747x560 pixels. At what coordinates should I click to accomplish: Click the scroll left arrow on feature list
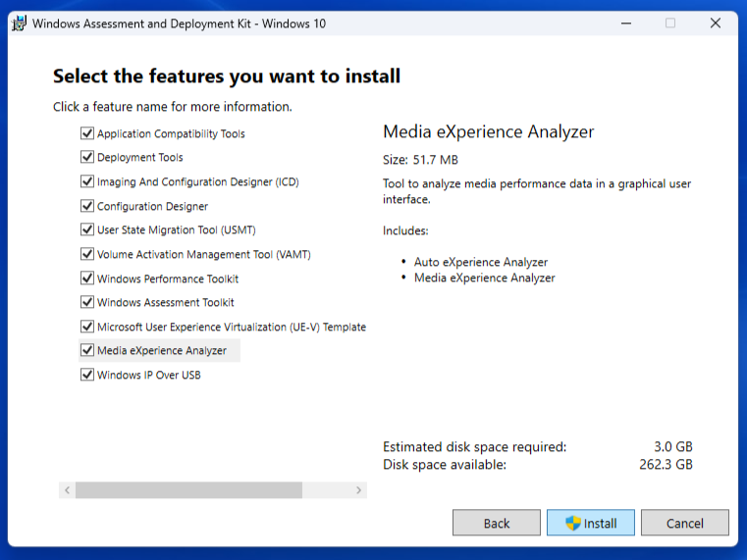click(x=67, y=489)
